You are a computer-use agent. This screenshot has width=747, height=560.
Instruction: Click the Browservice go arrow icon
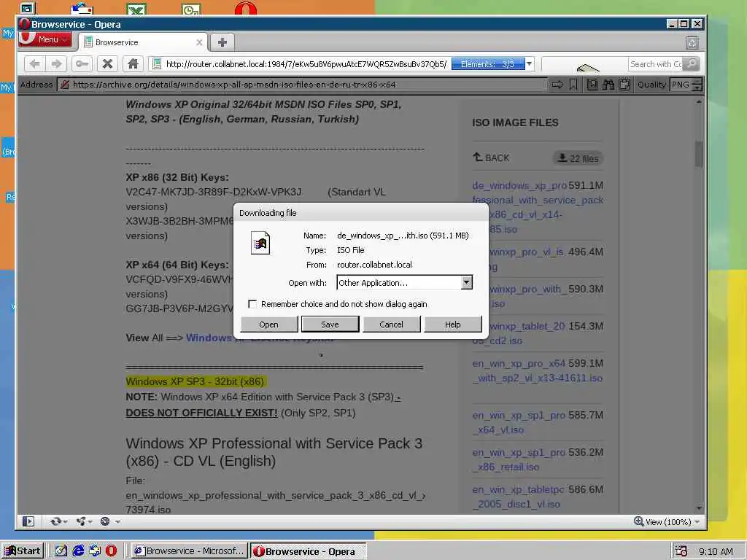click(x=557, y=85)
